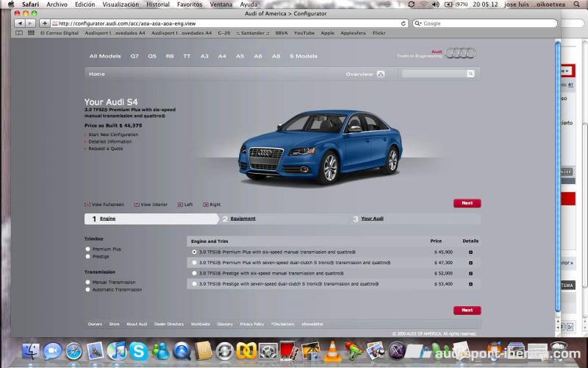
Task: Click the Google search field
Action: (x=485, y=24)
